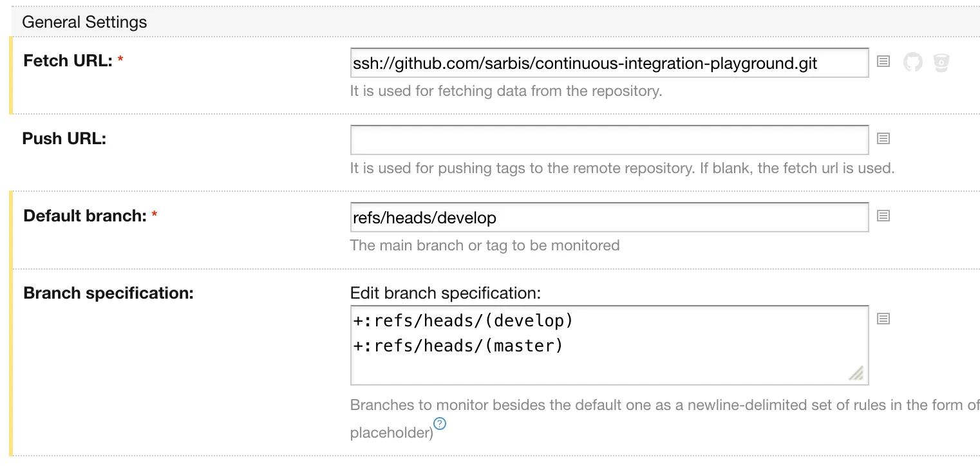Open the branch specification help question mark
This screenshot has width=980, height=466.
click(x=440, y=424)
